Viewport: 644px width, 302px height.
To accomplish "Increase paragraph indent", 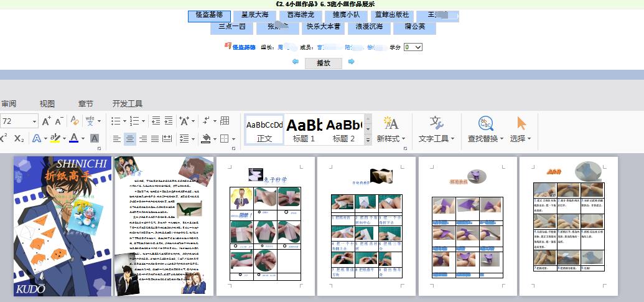I will [169, 121].
